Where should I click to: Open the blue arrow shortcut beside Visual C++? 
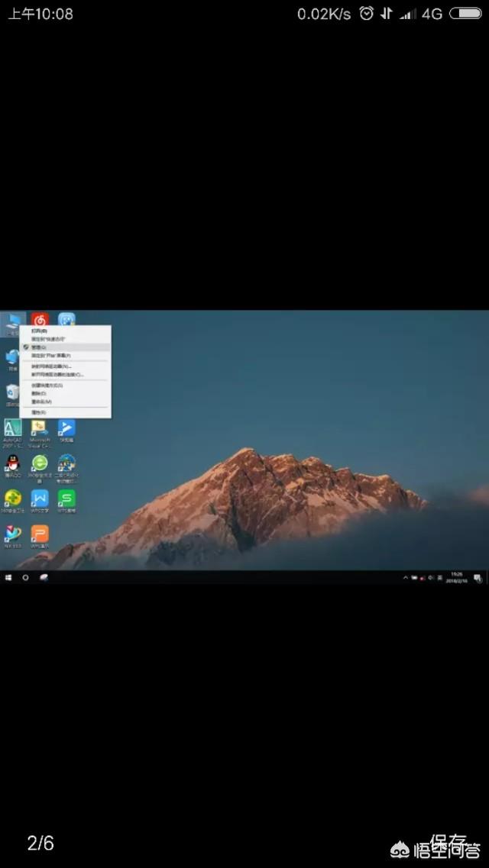pyautogui.click(x=67, y=431)
